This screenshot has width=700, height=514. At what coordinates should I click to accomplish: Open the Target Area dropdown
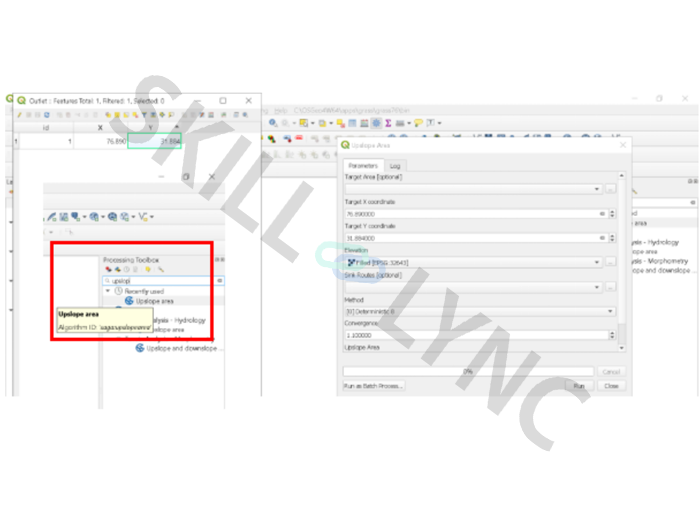coord(474,189)
